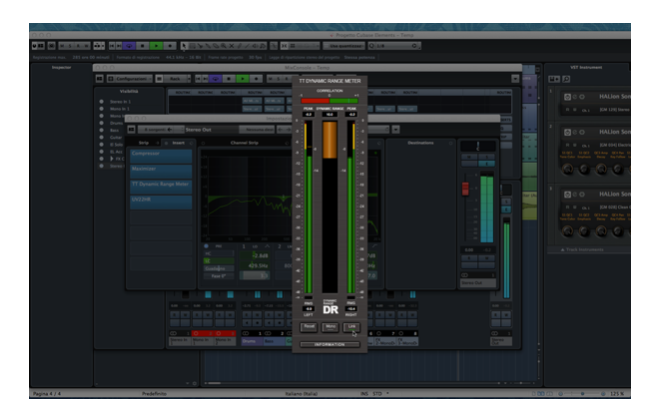Open the 'UV22HR' insert slot
The width and height of the screenshot is (668, 419).
(161, 202)
